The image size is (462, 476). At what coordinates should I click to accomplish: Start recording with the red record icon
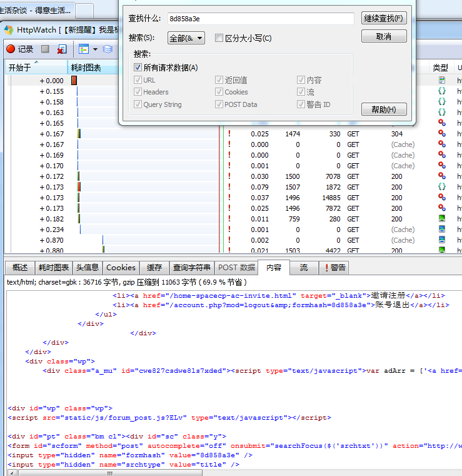click(11, 49)
